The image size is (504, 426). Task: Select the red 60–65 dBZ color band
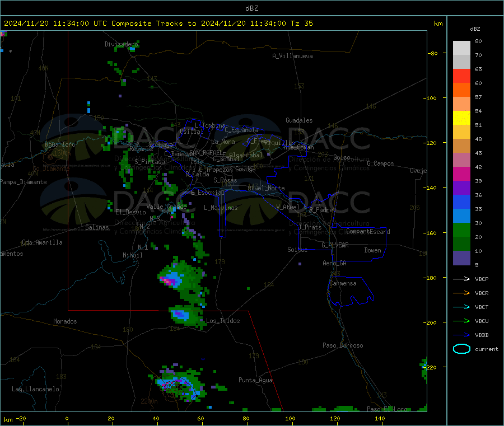[461, 76]
